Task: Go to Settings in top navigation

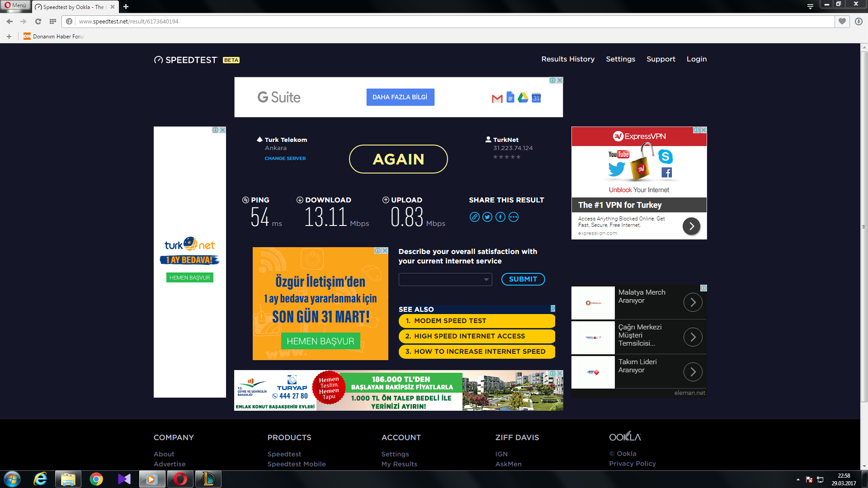Action: tap(620, 59)
